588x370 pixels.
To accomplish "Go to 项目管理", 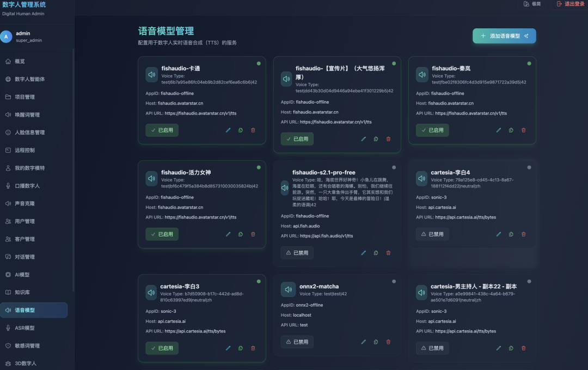I will point(34,97).
